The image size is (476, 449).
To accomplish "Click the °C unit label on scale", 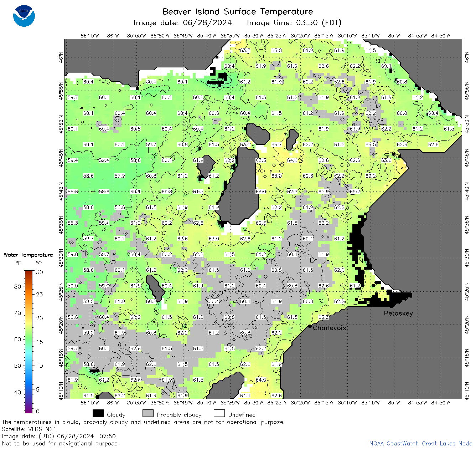I will 39,263.
